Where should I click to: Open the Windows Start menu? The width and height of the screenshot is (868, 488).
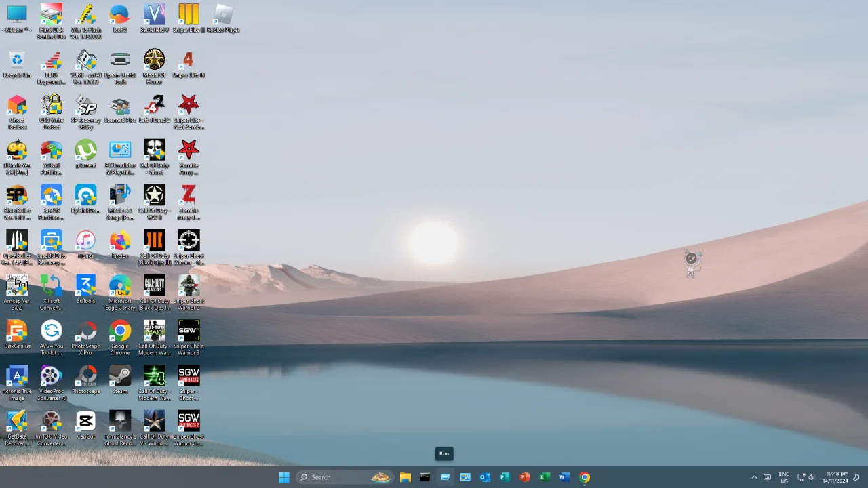pos(284,477)
